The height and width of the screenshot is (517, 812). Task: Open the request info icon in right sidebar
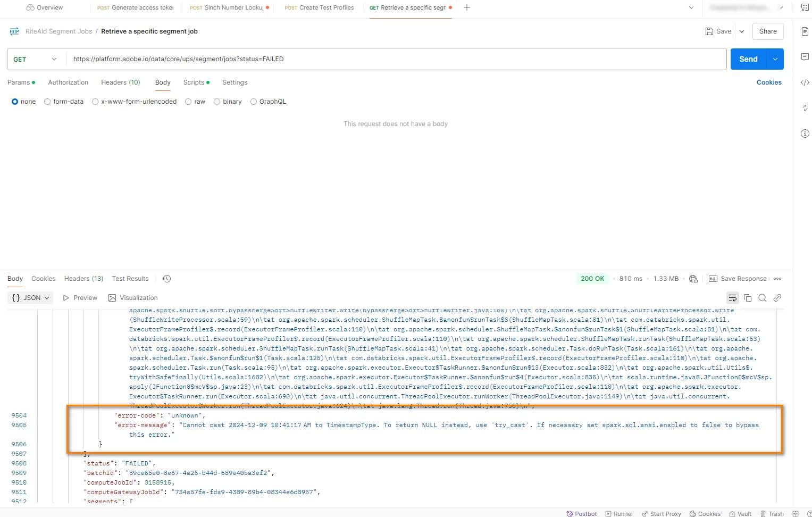point(805,134)
